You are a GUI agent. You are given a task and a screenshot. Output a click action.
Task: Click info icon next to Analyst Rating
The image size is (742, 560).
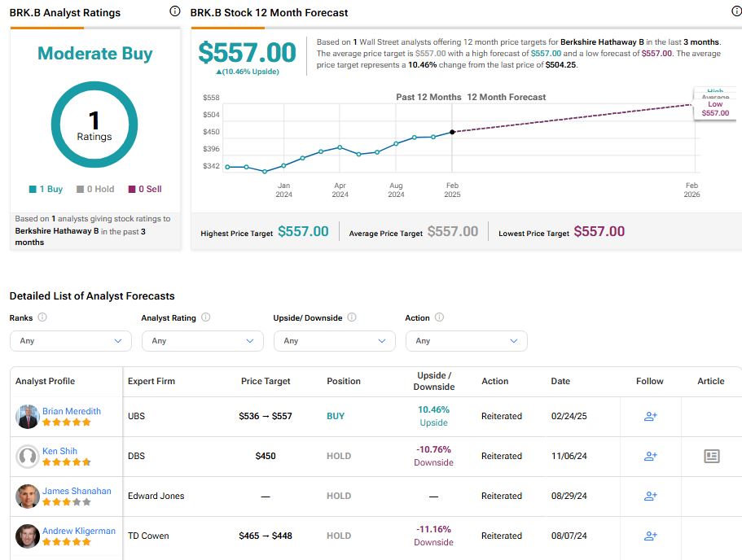click(x=205, y=317)
